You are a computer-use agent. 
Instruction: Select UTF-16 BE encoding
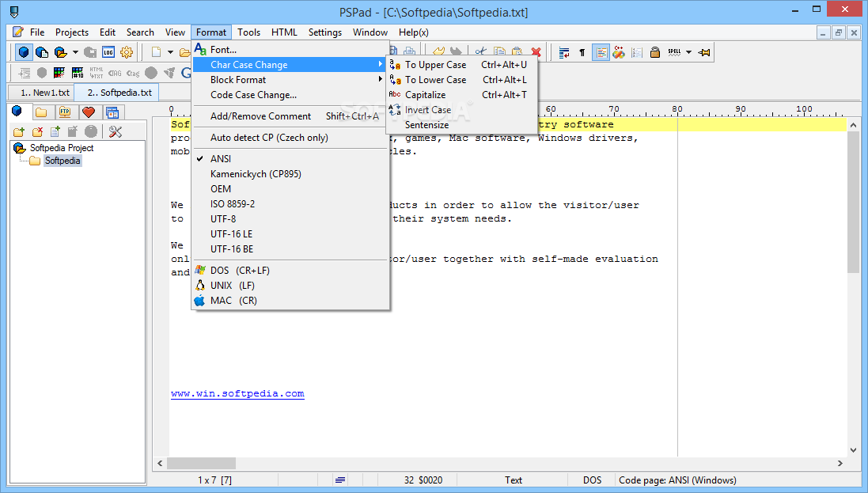pyautogui.click(x=290, y=248)
